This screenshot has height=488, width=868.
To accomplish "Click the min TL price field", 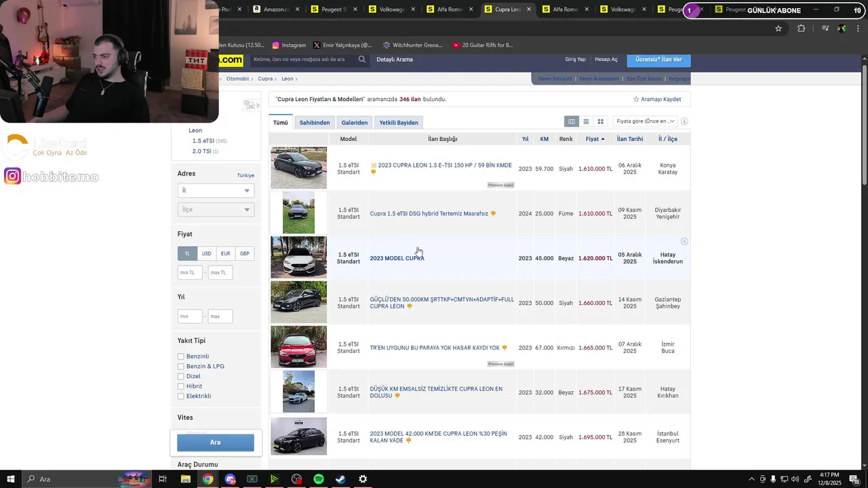I will 190,272.
